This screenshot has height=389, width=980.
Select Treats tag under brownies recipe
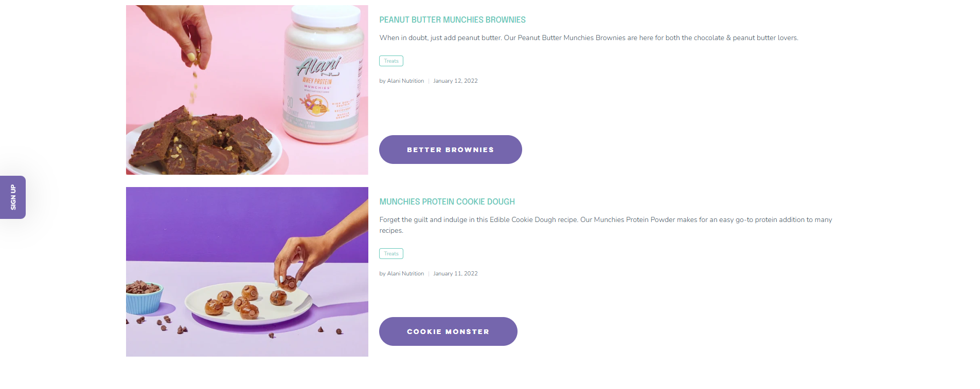point(391,61)
